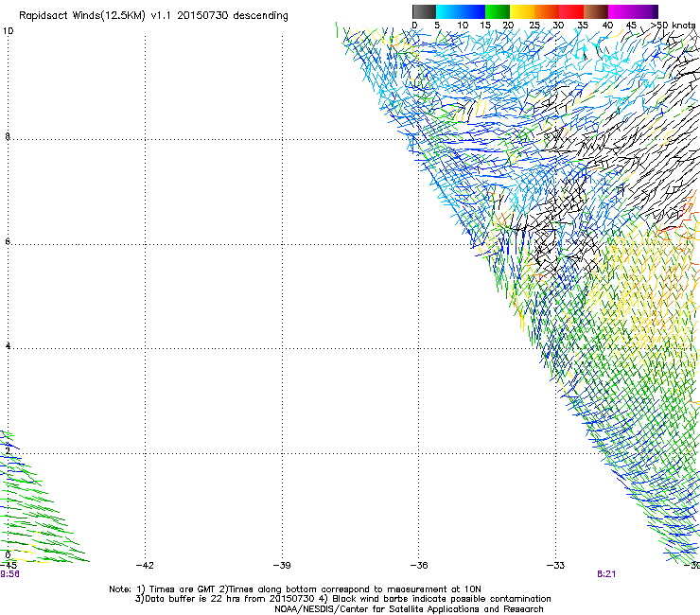
Task: Click the '15' label under the color scale
Action: pyautogui.click(x=485, y=26)
